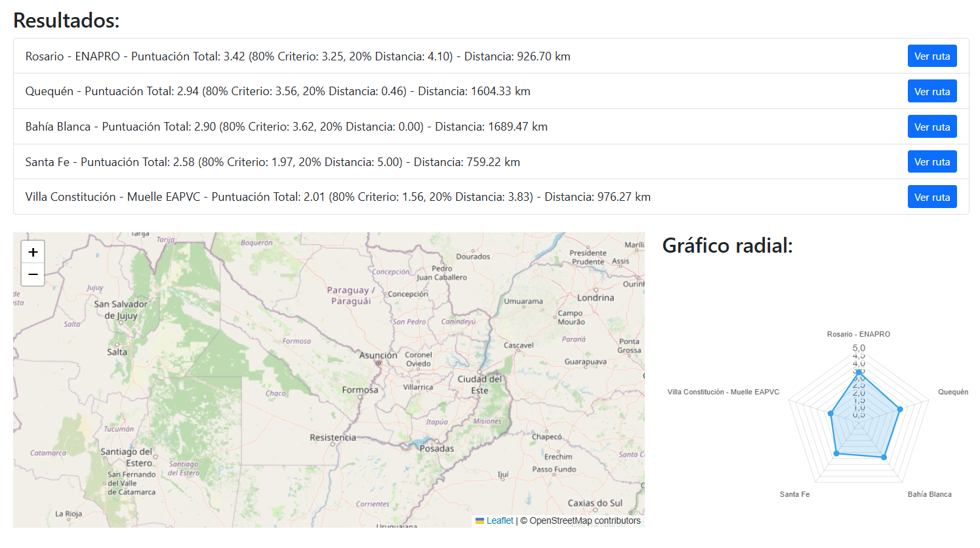
Task: Click the Santa Fe radar data point
Action: 836,453
